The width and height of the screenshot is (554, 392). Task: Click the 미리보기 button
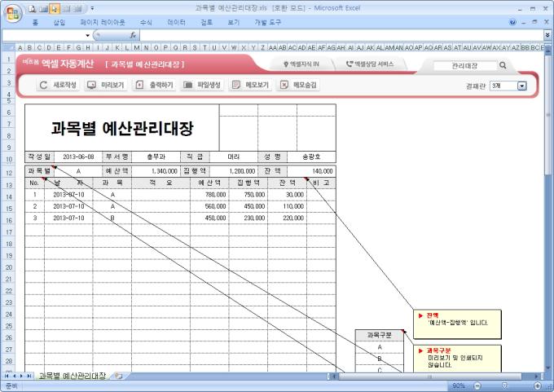click(106, 85)
